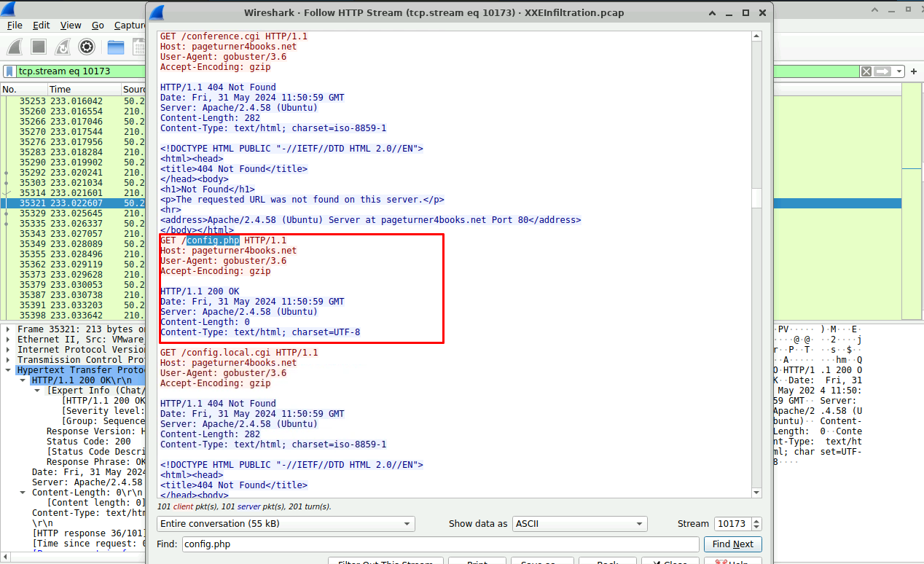Open the File menu
This screenshot has height=564, width=924.
(15, 25)
